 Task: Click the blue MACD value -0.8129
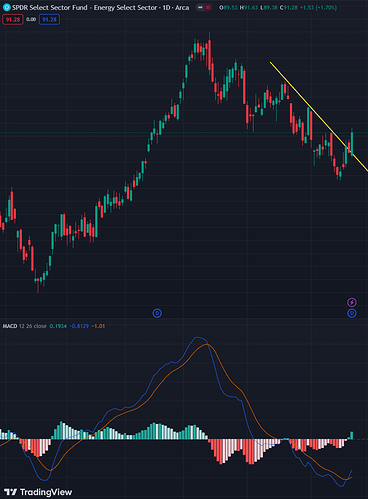(79, 326)
